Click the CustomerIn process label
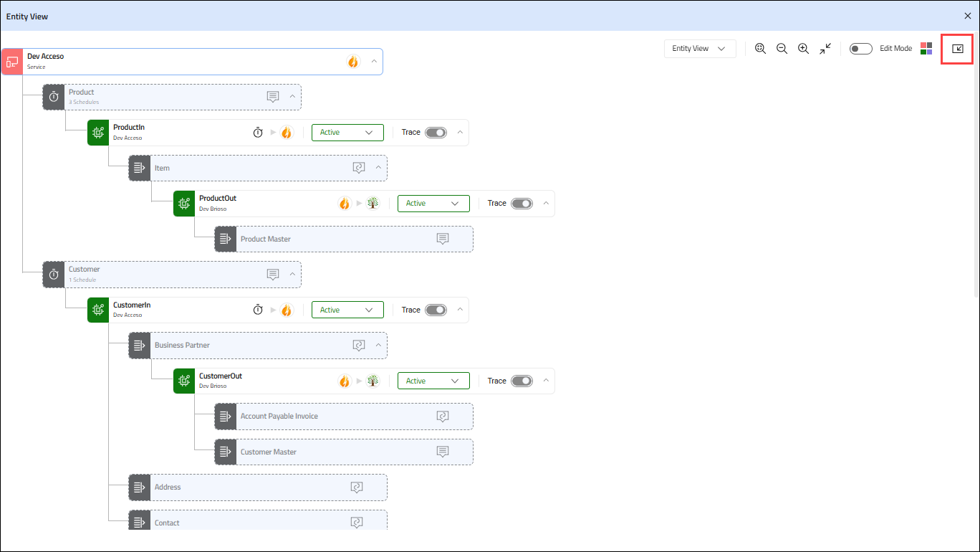 (132, 305)
